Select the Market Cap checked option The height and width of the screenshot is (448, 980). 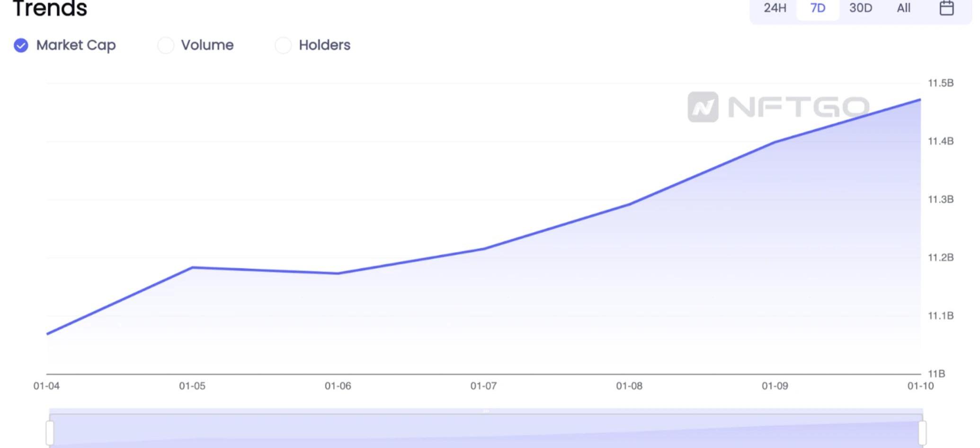coord(21,45)
